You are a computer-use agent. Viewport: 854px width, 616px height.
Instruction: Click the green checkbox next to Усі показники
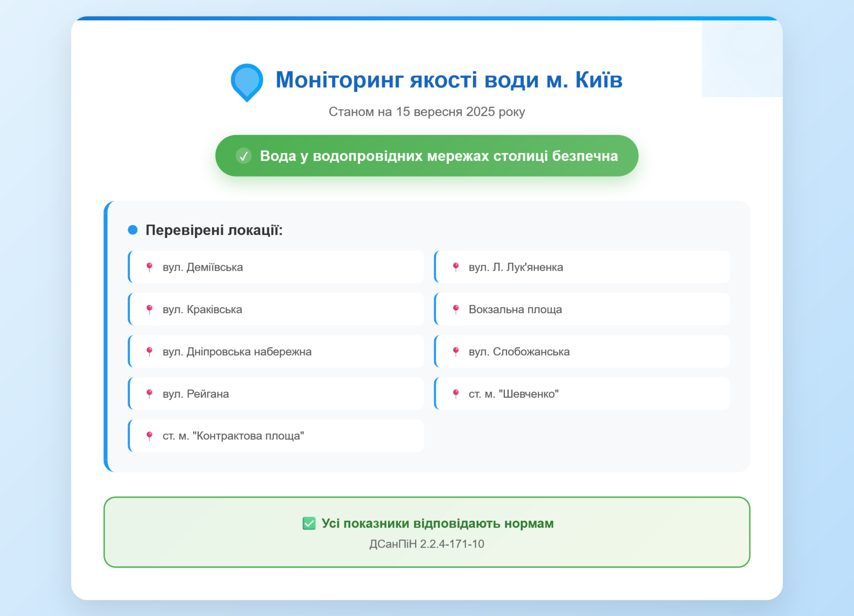point(309,523)
